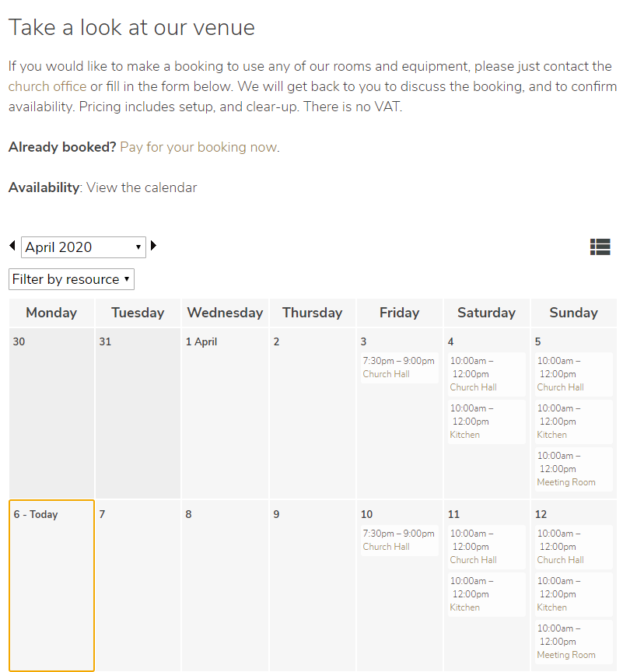Screen dimensions: 630x672
Task: Select Sunday 5 Meeting Room booking
Action: point(573,469)
